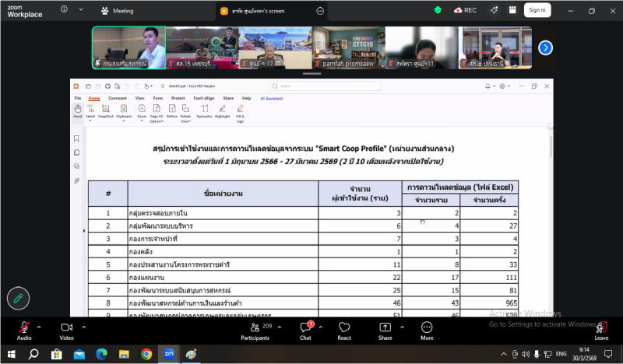Image resolution: width=623 pixels, height=364 pixels.
Task: Click the Sign in button
Action: point(537,10)
